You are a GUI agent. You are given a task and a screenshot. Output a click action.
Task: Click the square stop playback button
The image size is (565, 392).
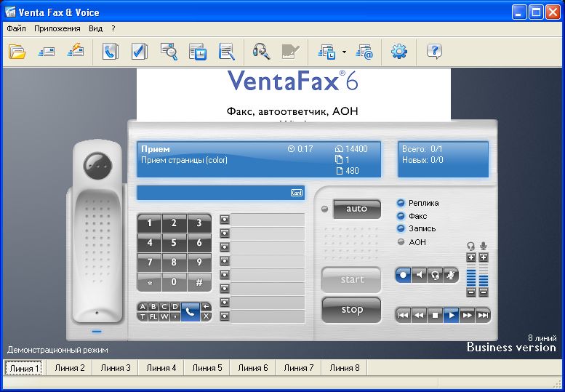[436, 315]
